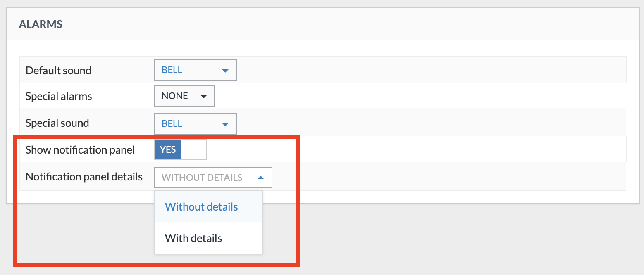
Task: Click the white half of the notification switch
Action: click(193, 149)
